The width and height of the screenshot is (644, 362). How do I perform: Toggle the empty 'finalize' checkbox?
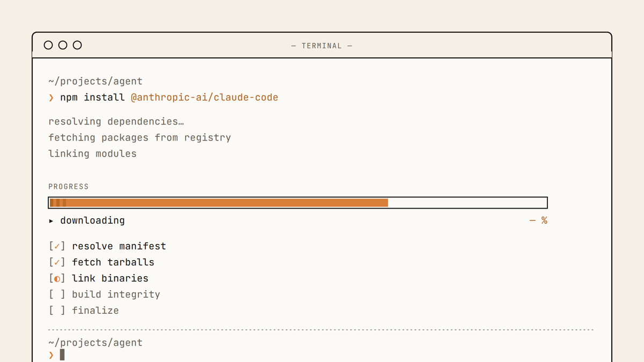pyautogui.click(x=57, y=311)
